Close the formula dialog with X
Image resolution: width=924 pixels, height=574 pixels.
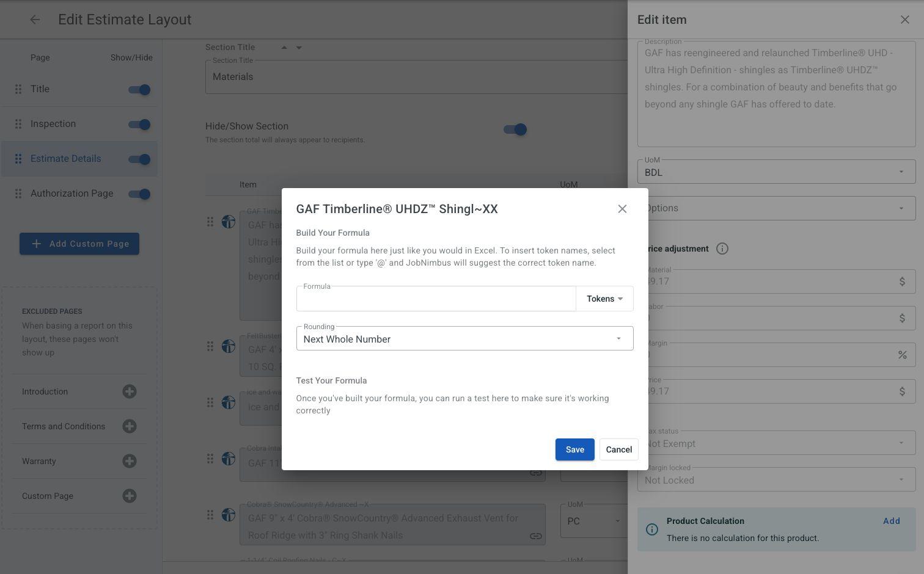pos(622,209)
